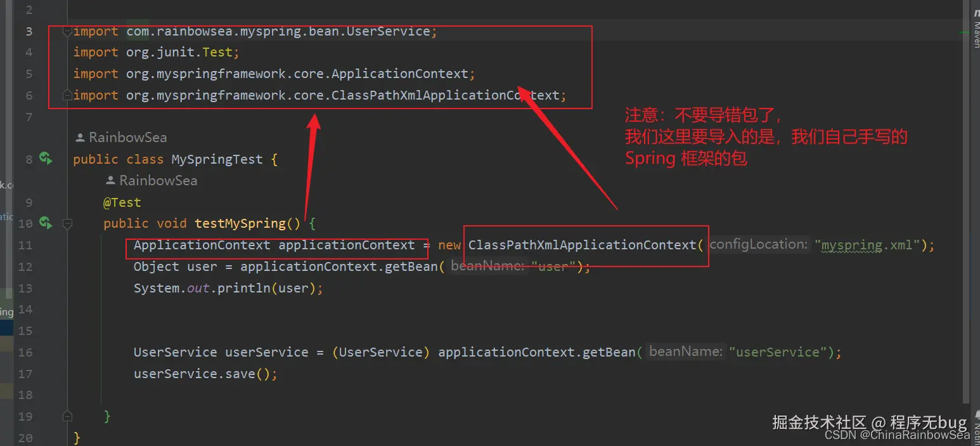Image resolution: width=980 pixels, height=446 pixels.
Task: Click line number 13 in the gutter
Action: [25, 288]
